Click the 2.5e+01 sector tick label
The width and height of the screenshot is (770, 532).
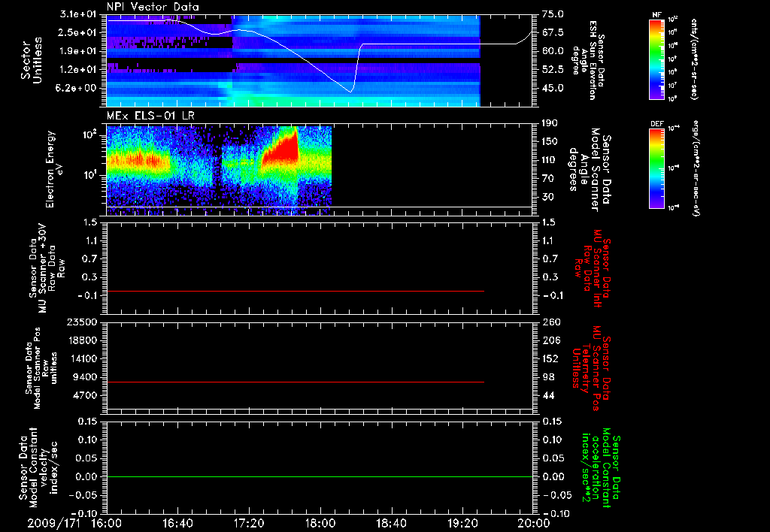click(x=78, y=32)
